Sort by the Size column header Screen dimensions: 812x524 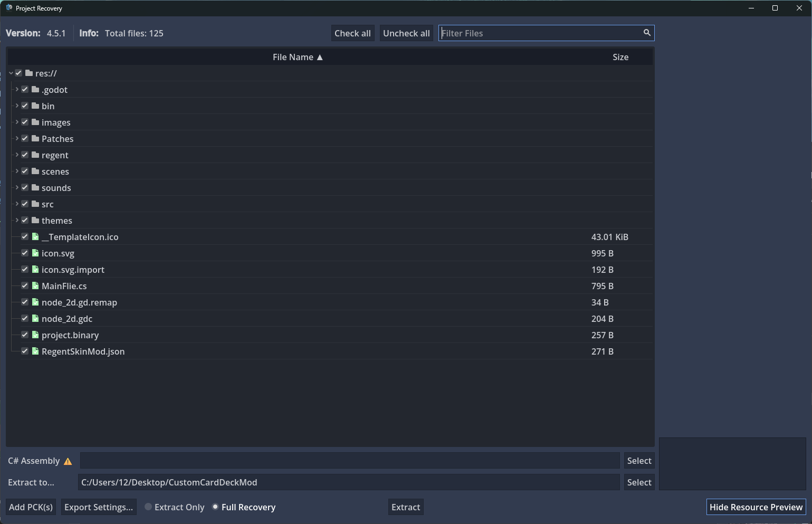[620, 57]
